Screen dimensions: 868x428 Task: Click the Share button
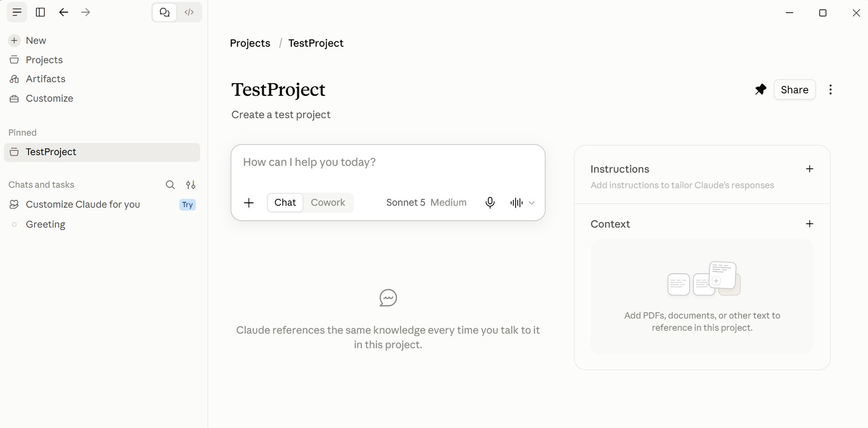click(x=795, y=89)
